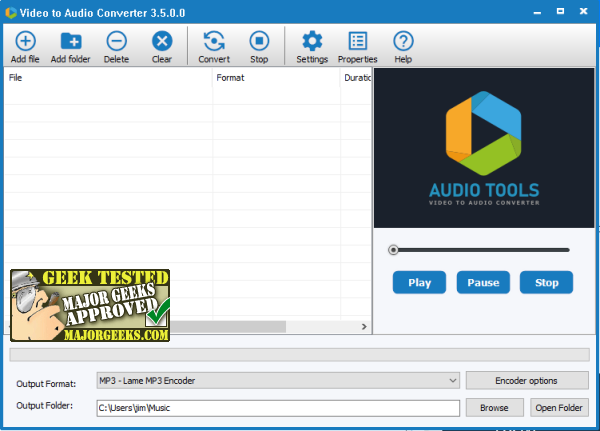Click the horizontal scrollbar thumb of file list
Viewport: 600px width, 431px height.
[228, 327]
